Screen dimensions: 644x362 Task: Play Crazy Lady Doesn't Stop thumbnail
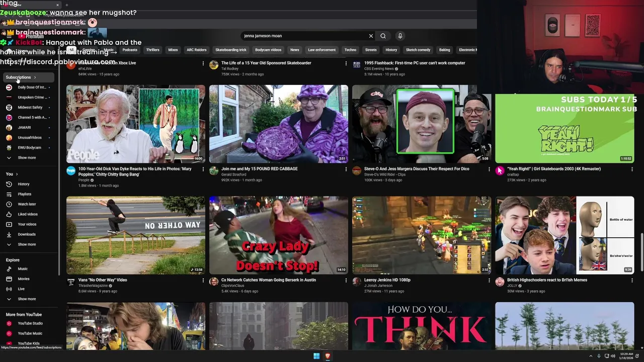(279, 235)
